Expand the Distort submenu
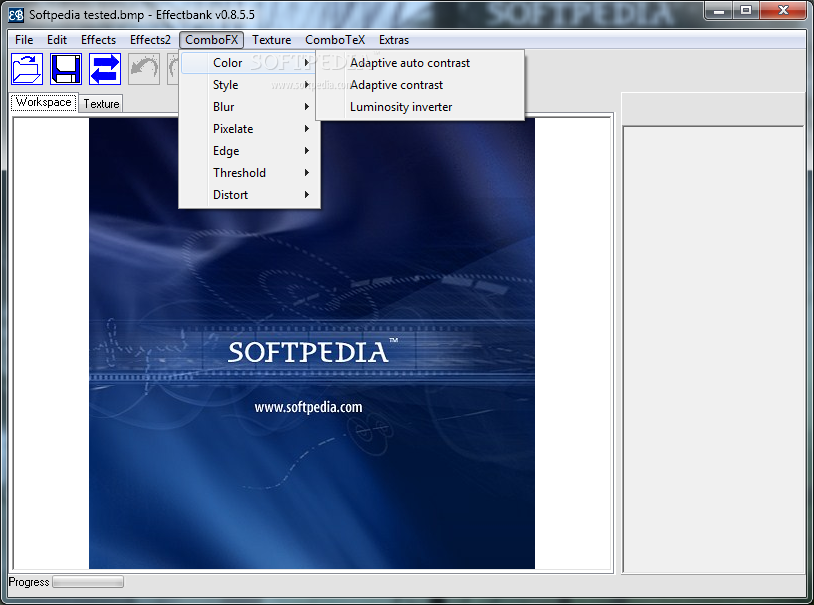The height and width of the screenshot is (605, 814). click(249, 195)
